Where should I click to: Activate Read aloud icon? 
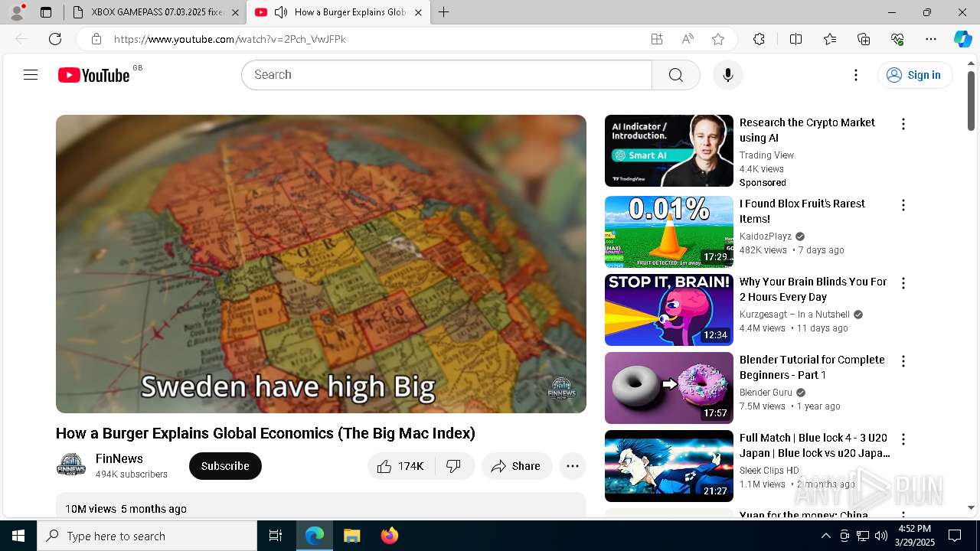(x=688, y=39)
